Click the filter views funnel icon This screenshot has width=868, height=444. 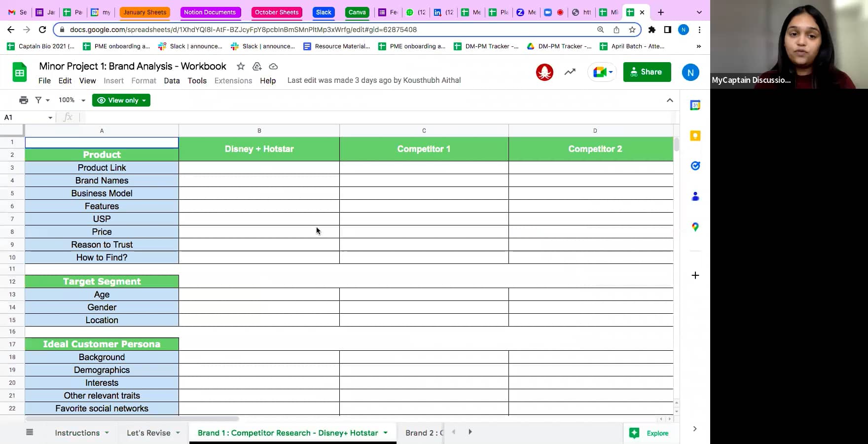tap(38, 100)
